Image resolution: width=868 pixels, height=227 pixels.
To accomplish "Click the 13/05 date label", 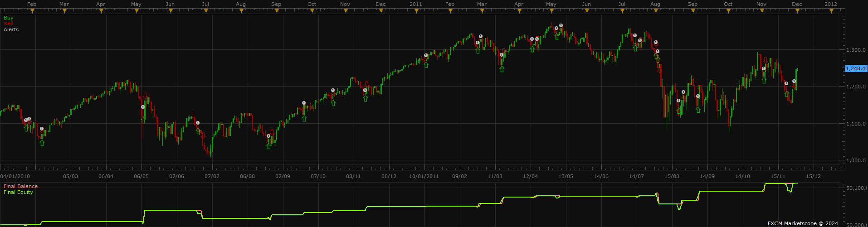I will coord(566,176).
